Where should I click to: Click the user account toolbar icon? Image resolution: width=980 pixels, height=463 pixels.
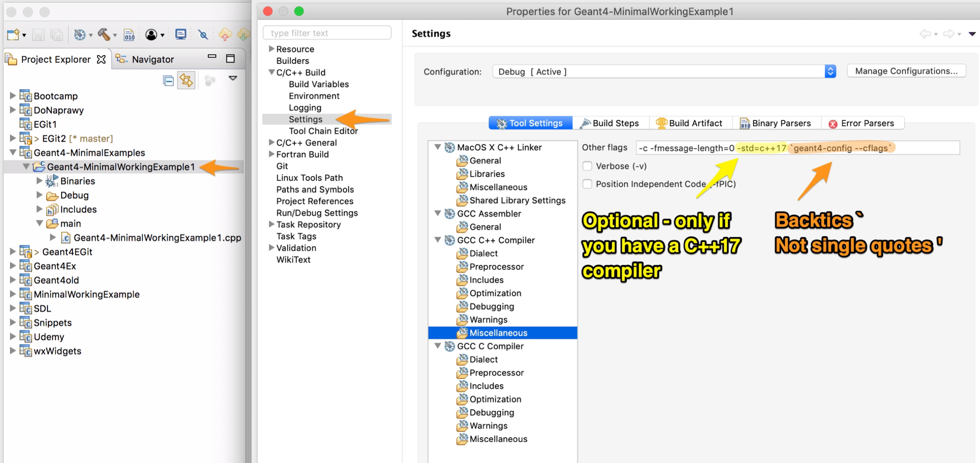click(x=151, y=35)
